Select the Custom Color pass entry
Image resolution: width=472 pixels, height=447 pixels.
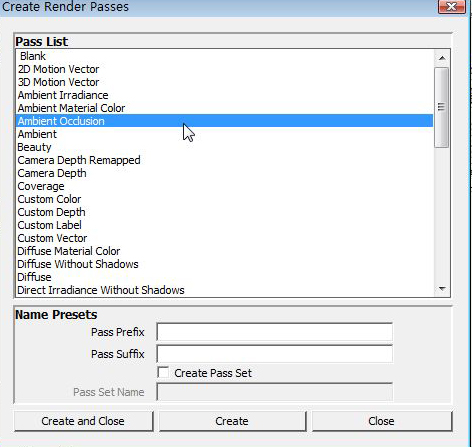(x=224, y=199)
